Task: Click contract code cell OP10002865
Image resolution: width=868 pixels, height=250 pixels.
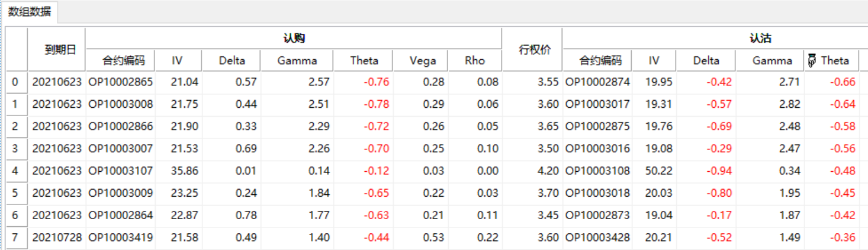Action: click(120, 82)
